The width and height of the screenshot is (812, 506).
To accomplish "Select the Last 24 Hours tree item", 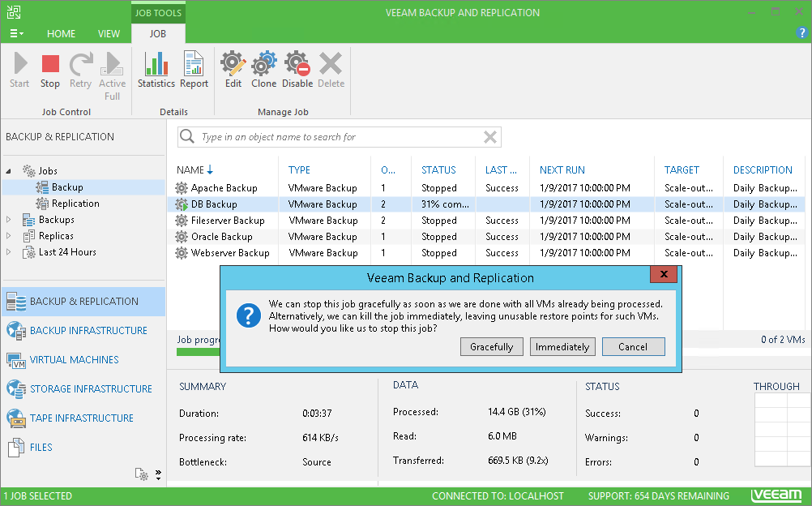I will click(67, 252).
